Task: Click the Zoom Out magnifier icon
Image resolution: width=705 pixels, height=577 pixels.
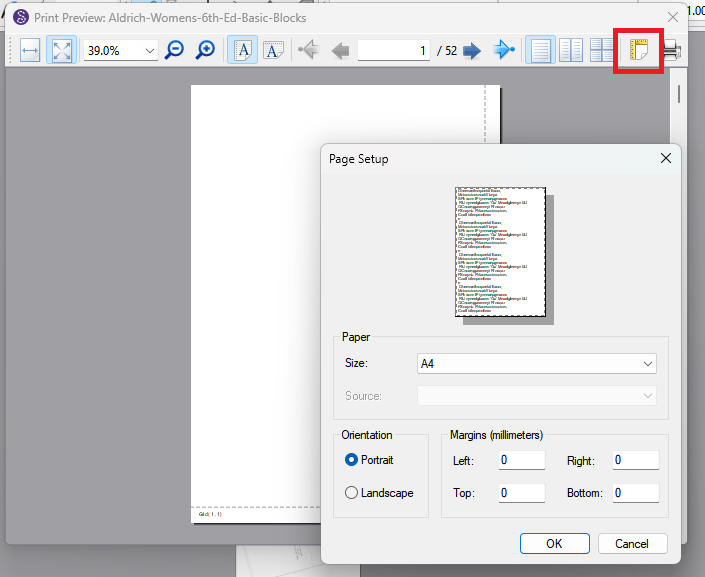Action: [175, 50]
